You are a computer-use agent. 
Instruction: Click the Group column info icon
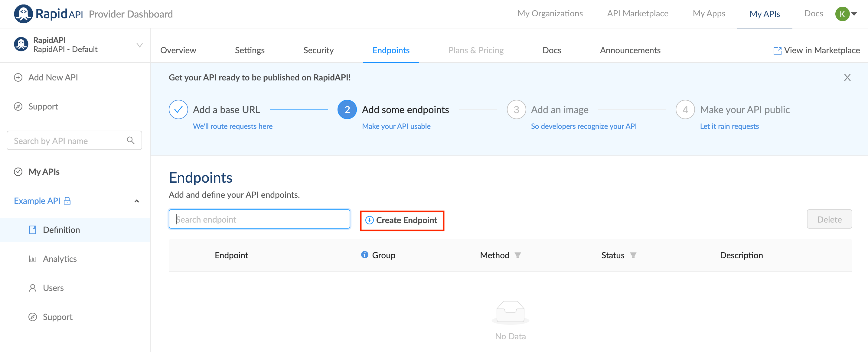(x=364, y=255)
